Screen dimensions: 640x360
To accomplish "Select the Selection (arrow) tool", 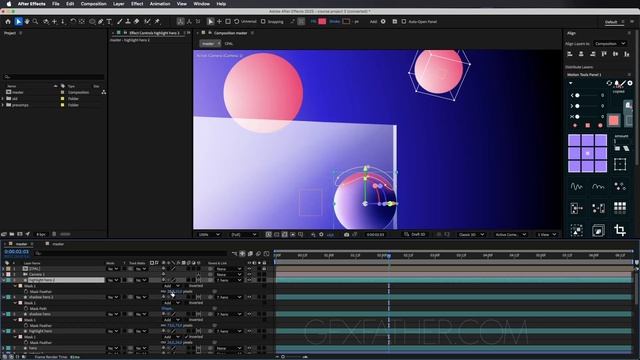I will pyautogui.click(x=18, y=22).
